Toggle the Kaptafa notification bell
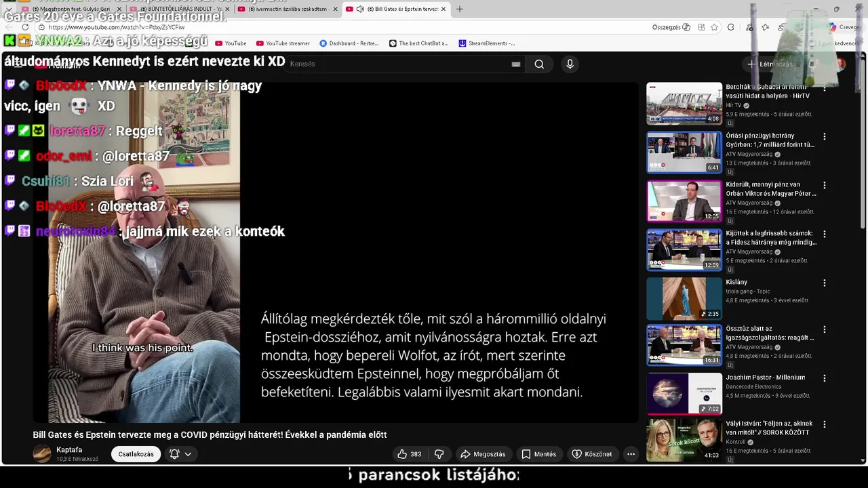This screenshot has width=868, height=488. tap(174, 454)
